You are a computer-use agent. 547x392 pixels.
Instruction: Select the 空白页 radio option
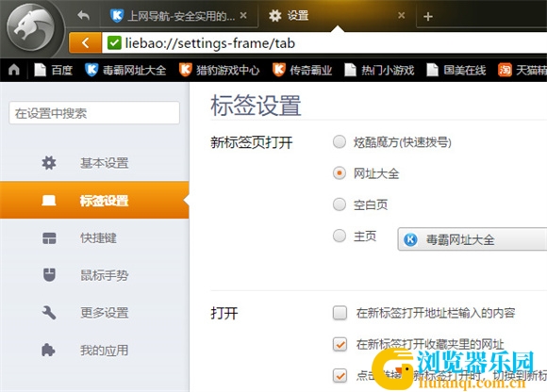[340, 204]
